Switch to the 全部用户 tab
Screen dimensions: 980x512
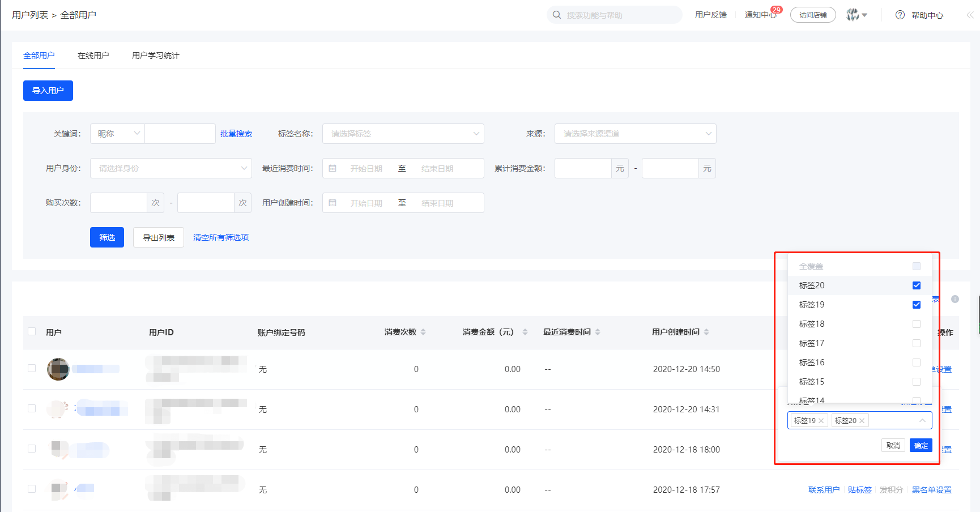coord(39,56)
